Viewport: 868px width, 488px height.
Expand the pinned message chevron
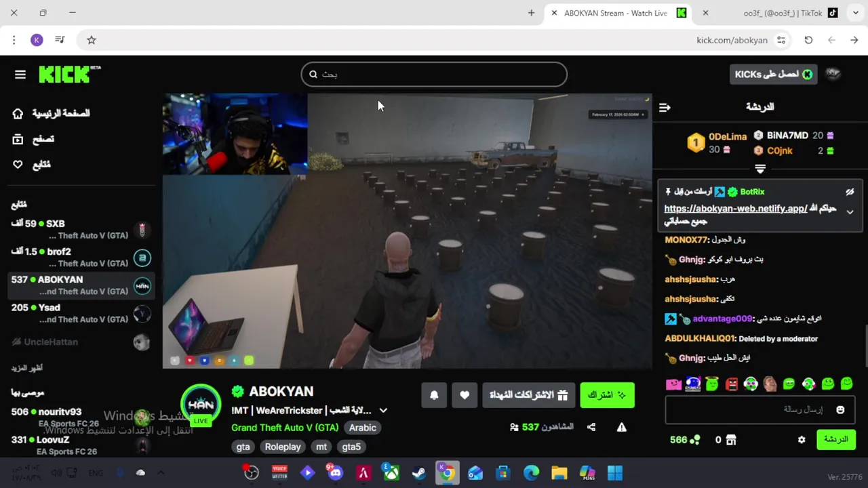point(850,212)
